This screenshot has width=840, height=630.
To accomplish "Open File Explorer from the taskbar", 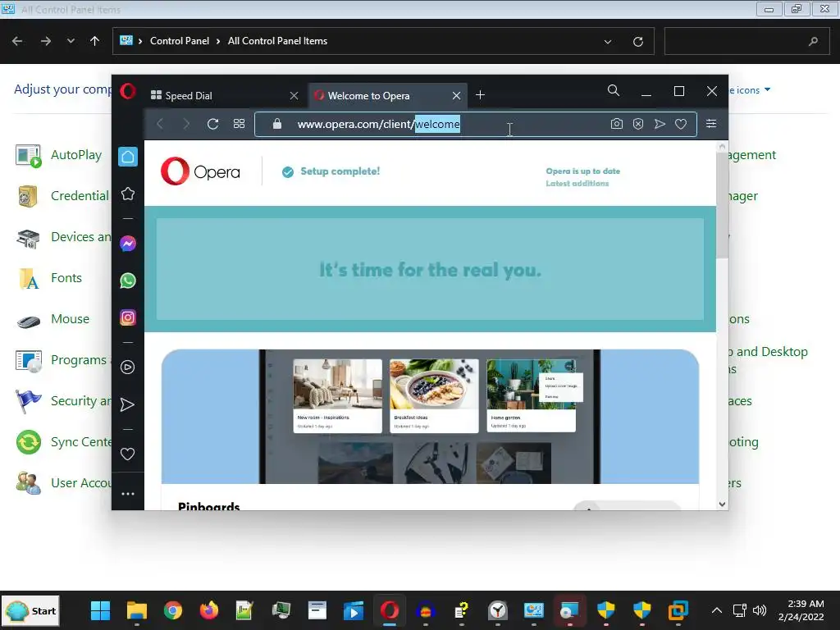I will click(x=137, y=610).
